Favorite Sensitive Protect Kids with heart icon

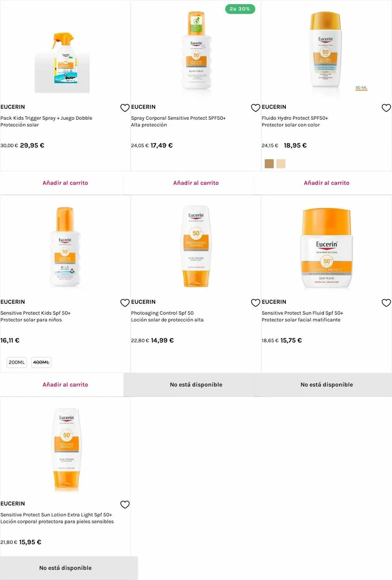click(125, 303)
